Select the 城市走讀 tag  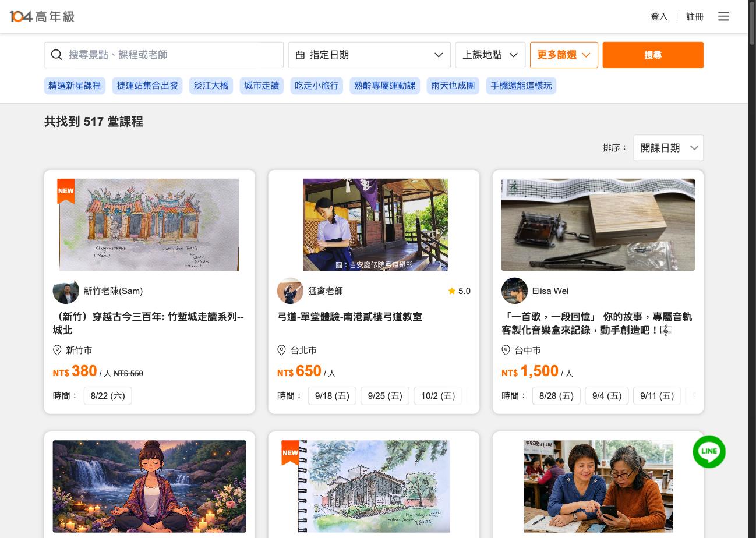click(262, 86)
